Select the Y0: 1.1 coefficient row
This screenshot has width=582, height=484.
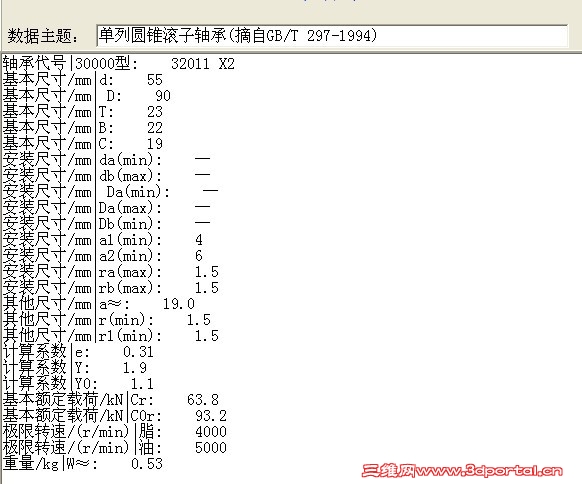click(78, 383)
